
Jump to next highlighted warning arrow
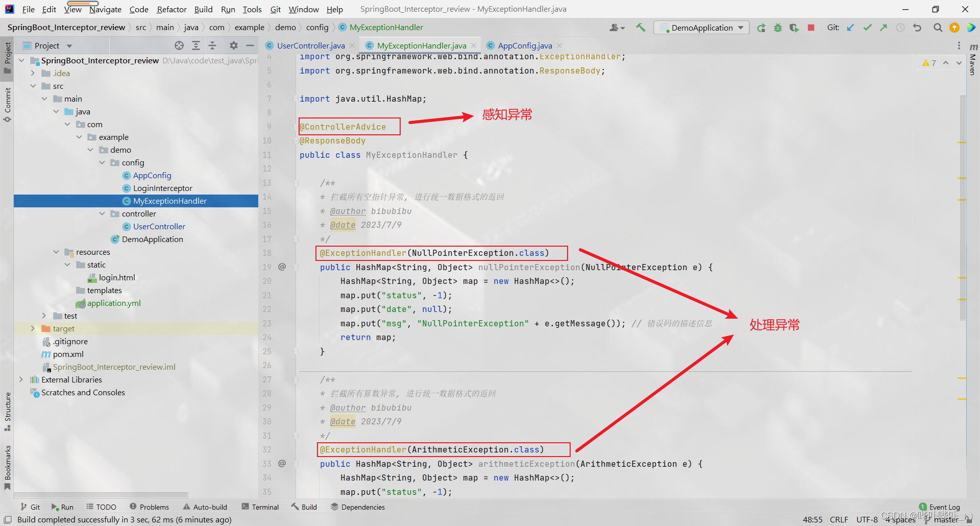coord(959,63)
